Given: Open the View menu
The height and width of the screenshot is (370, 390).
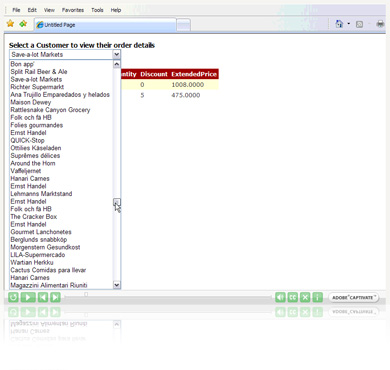Looking at the screenshot, I should click(x=49, y=10).
